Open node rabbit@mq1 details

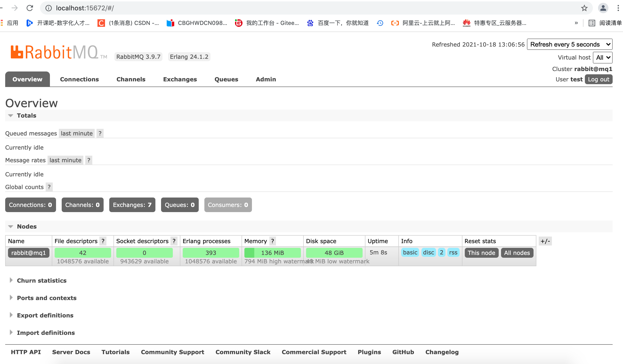click(x=29, y=253)
